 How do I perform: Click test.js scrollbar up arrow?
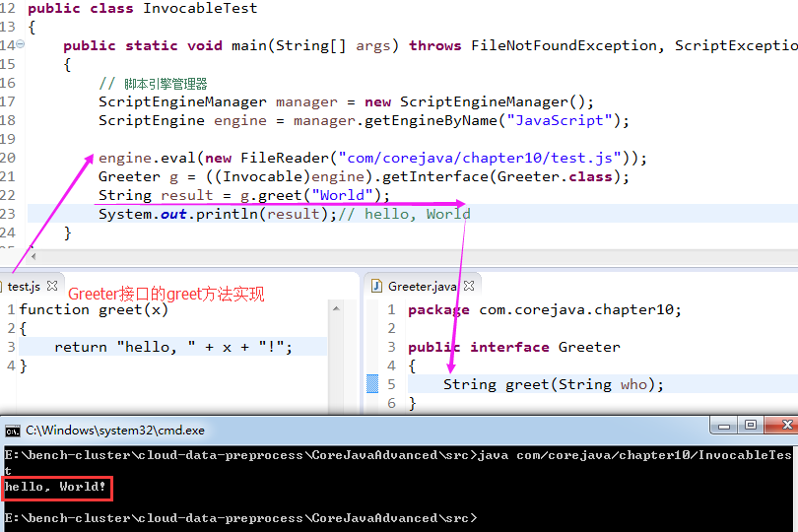(336, 309)
